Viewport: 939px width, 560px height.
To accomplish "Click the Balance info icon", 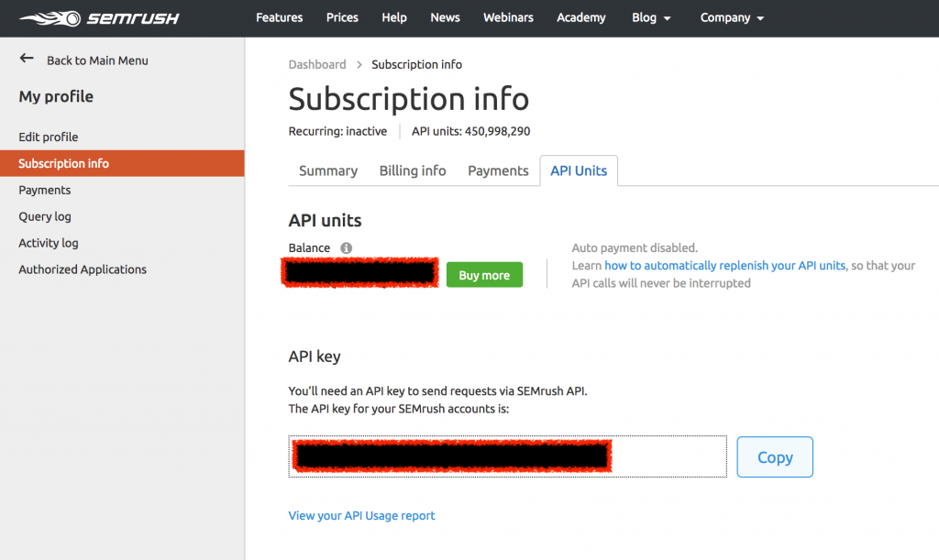I will pos(346,247).
